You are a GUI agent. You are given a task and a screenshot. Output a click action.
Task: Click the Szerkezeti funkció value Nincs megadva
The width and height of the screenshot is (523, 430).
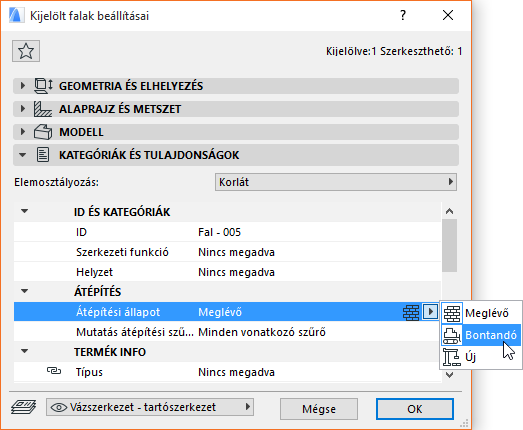236,252
